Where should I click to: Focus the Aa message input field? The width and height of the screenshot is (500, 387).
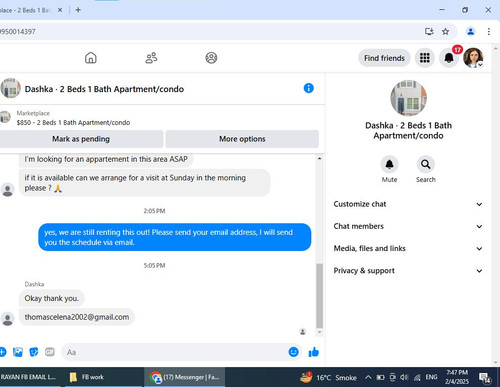pyautogui.click(x=175, y=352)
